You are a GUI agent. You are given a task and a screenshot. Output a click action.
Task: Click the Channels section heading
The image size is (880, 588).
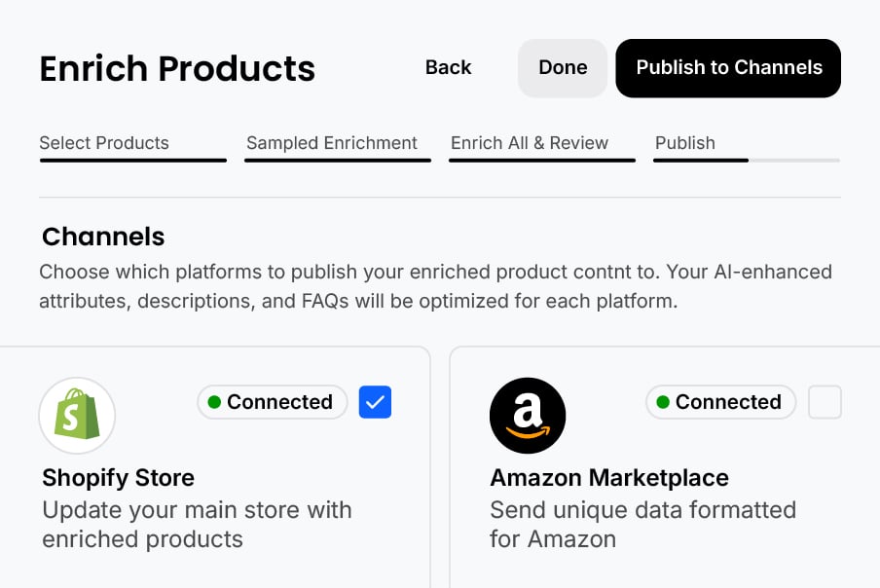103,237
